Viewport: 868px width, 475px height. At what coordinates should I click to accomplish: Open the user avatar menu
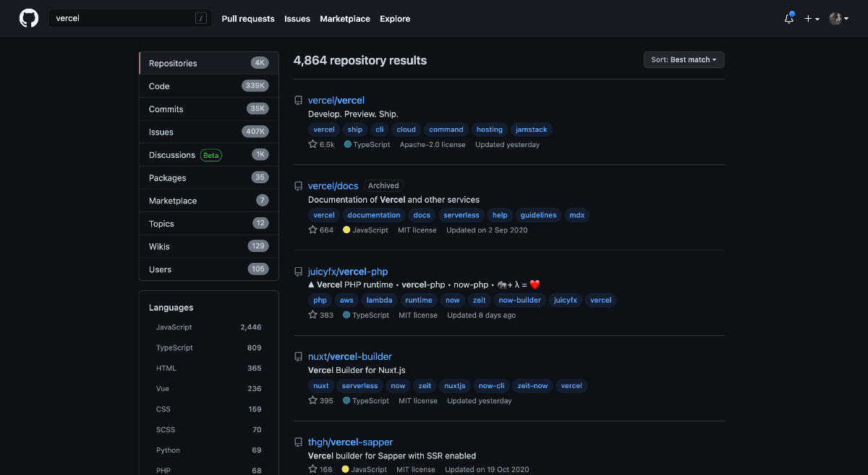[x=839, y=19]
